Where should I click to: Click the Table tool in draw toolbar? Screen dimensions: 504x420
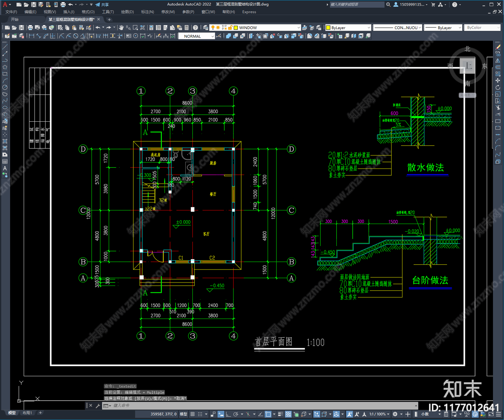5,162
